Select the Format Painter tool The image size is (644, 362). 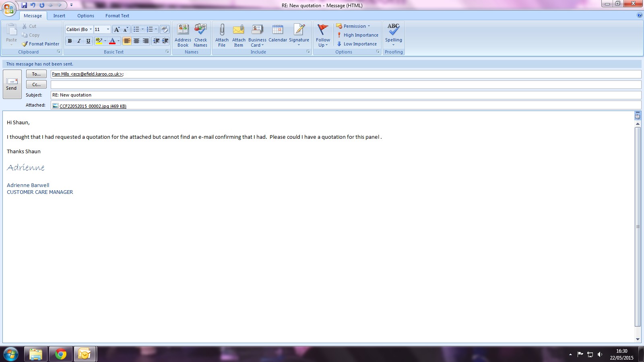tap(40, 44)
